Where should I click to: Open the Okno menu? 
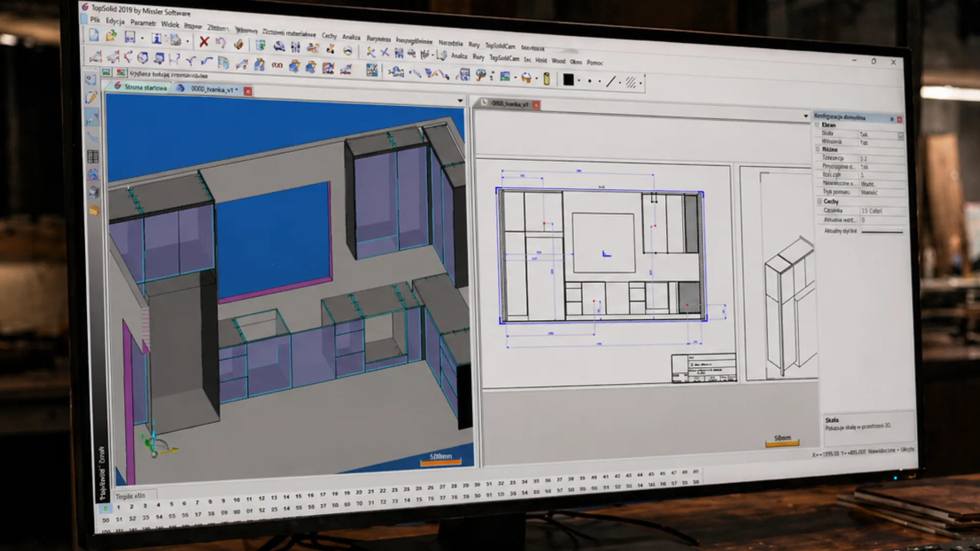pyautogui.click(x=576, y=62)
